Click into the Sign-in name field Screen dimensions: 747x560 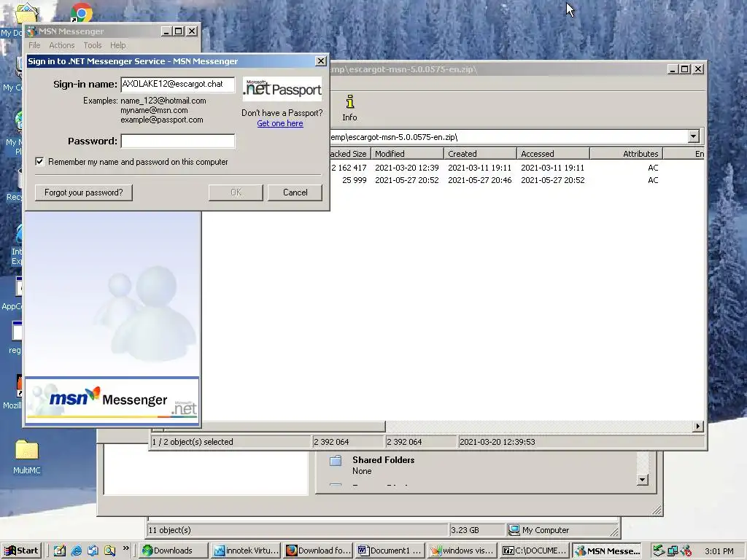click(x=178, y=85)
